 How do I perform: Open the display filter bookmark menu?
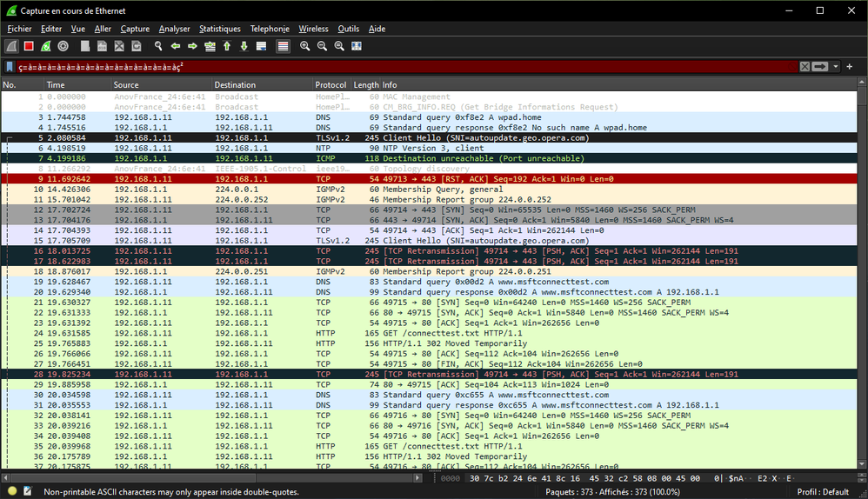click(x=10, y=67)
